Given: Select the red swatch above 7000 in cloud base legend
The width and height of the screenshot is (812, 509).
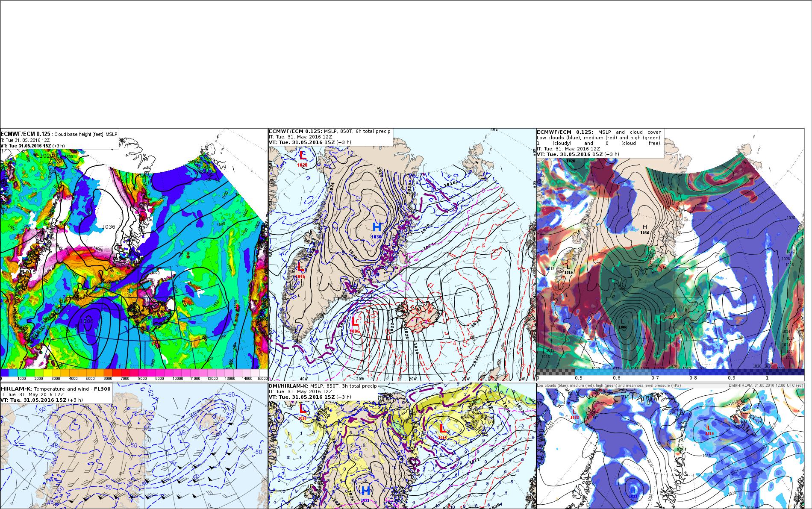Looking at the screenshot, I should click(125, 373).
